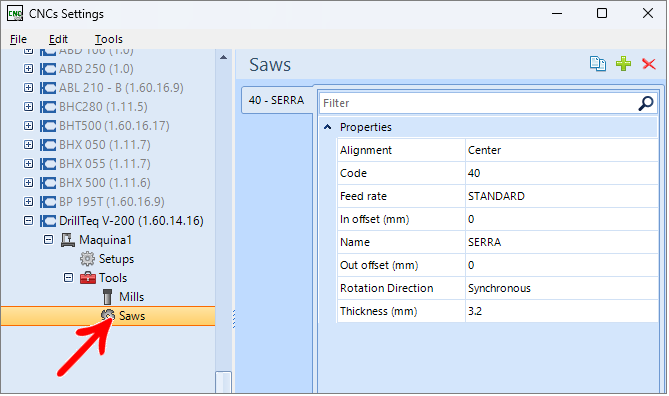
Task: Click the copy saw icon in Saws header
Action: pyautogui.click(x=598, y=64)
